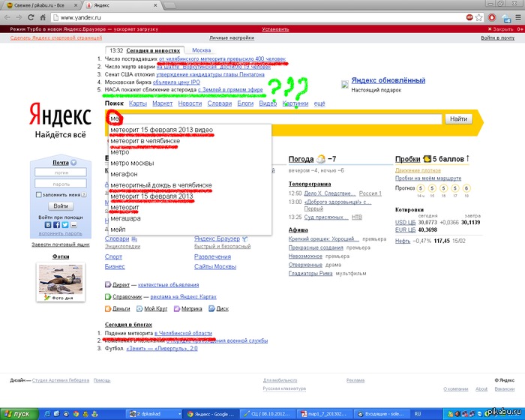Screen dimensions: 525x420
Task: Open the Фото дня seal thumbnail
Action: [x=61, y=277]
